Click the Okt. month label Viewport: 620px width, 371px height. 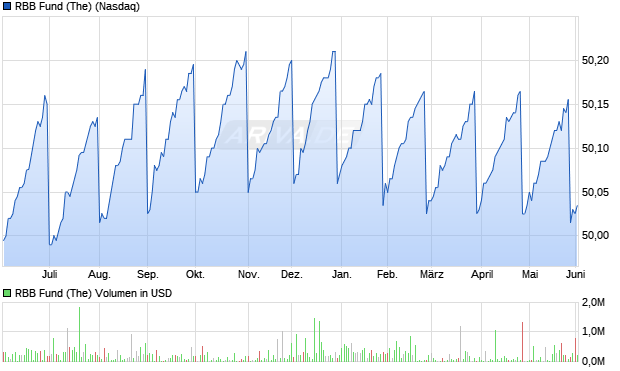[x=195, y=274]
